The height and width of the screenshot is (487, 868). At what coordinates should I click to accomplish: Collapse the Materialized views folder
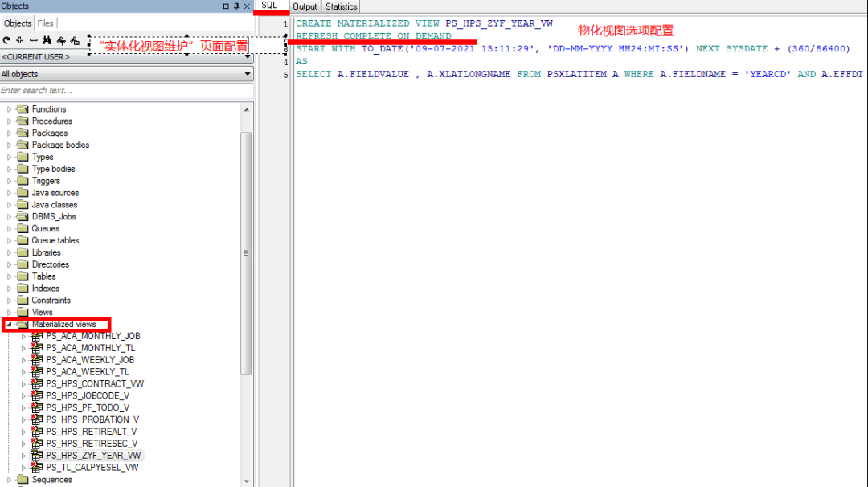[x=9, y=325]
